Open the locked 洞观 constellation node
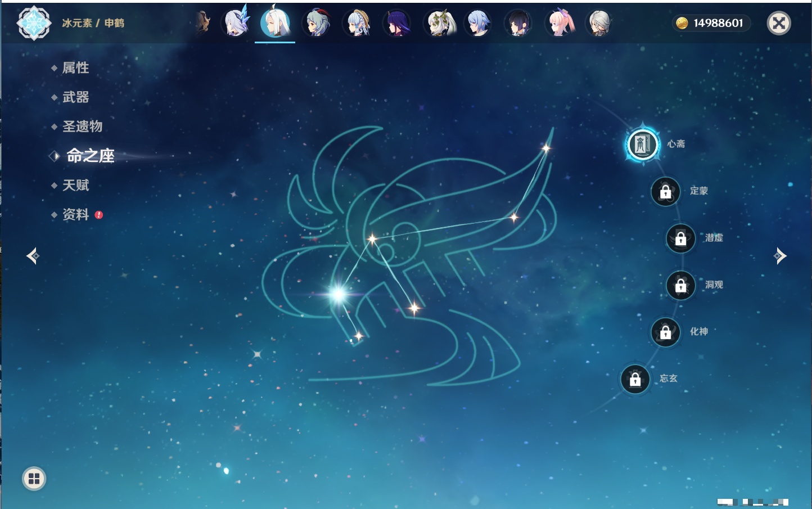The height and width of the screenshot is (509, 812). [680, 285]
